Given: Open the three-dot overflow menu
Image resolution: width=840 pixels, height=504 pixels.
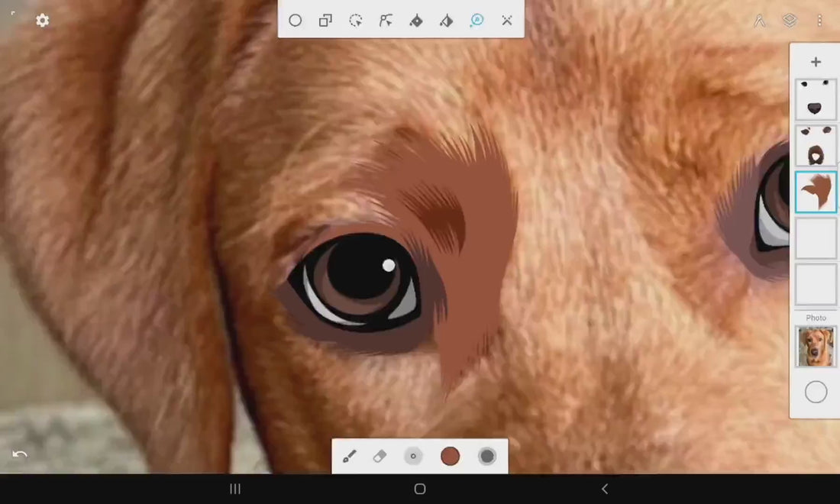Looking at the screenshot, I should click(819, 21).
